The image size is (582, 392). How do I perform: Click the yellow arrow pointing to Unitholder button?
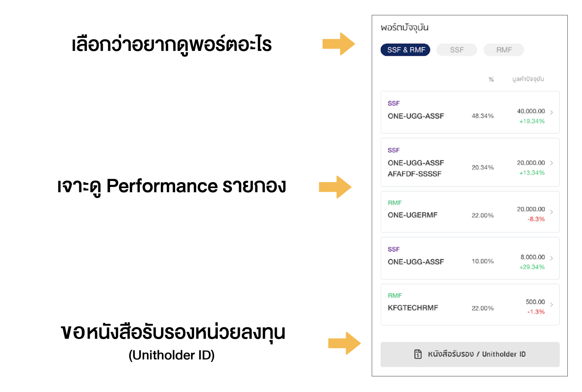(x=344, y=343)
